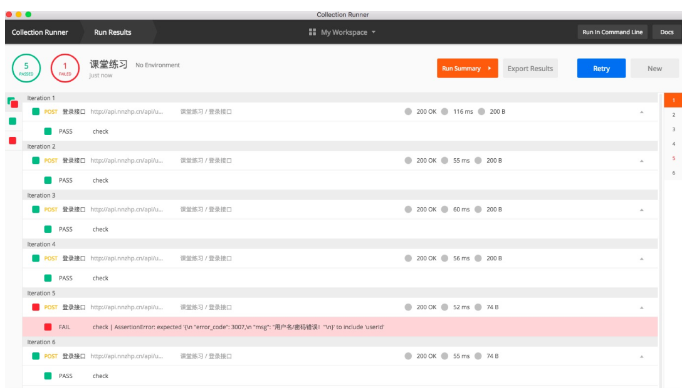
Task: Click the New button
Action: (x=654, y=68)
